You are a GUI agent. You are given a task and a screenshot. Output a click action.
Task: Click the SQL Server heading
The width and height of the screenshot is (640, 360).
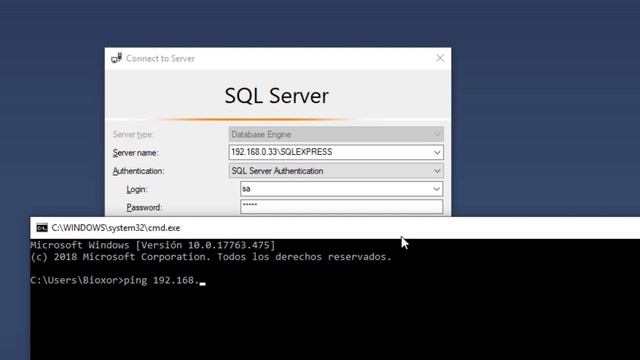click(x=277, y=96)
